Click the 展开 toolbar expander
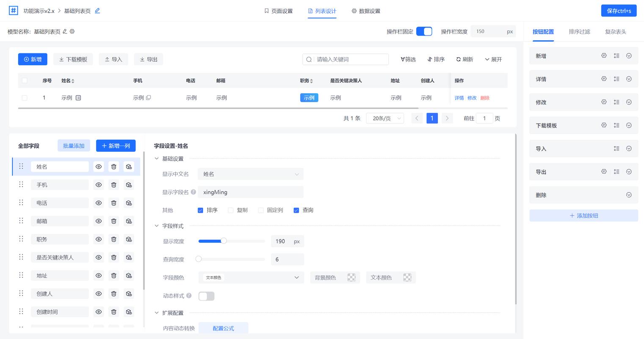This screenshot has height=339, width=644. (x=493, y=59)
